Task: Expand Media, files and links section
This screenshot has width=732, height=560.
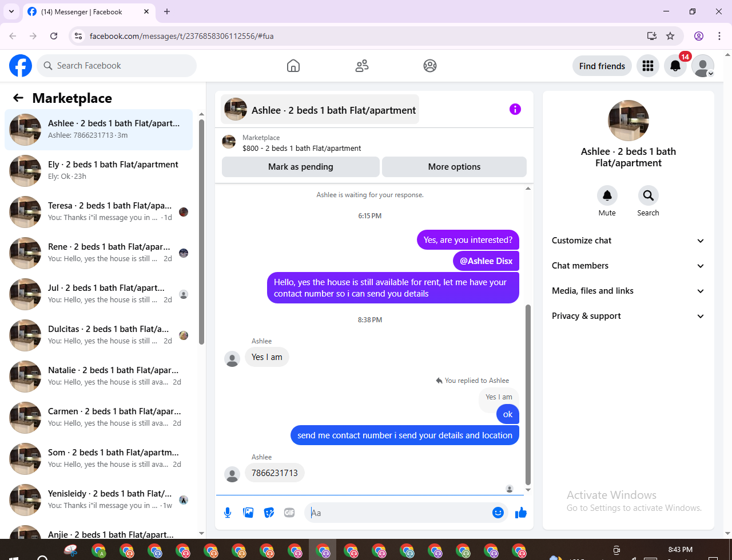Action: click(x=628, y=291)
